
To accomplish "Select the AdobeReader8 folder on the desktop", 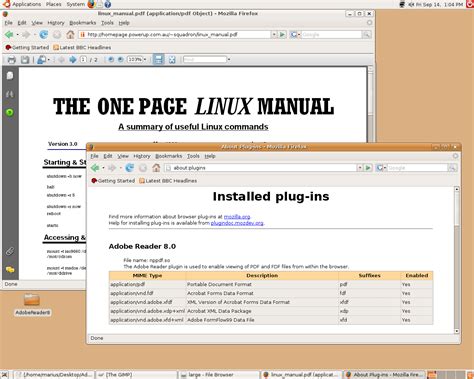I will (32, 304).
